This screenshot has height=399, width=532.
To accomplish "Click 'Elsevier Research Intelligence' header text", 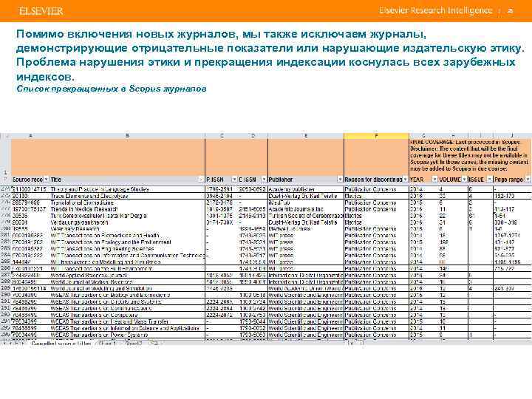I will (435, 10).
